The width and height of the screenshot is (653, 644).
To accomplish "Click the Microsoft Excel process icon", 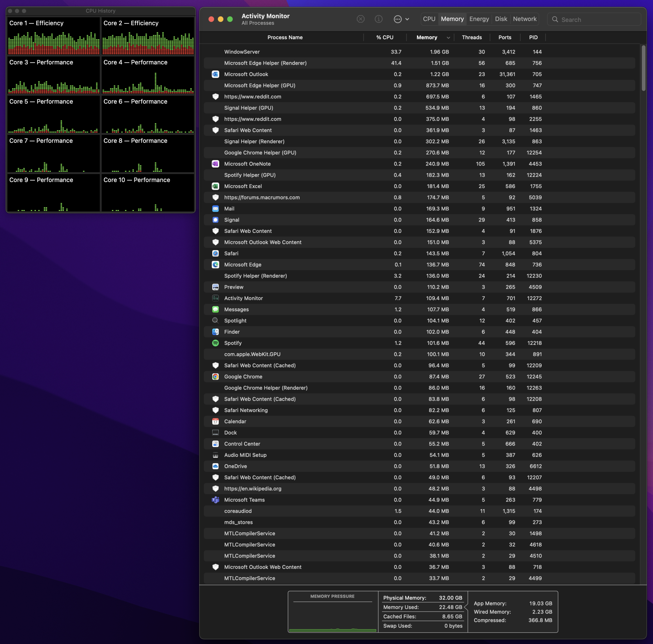I will (215, 186).
